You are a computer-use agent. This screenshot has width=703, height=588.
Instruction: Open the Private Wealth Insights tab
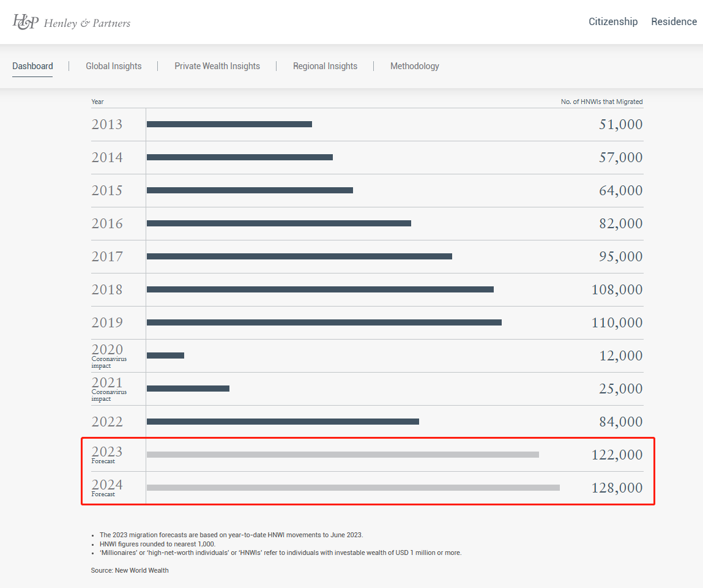pos(217,66)
